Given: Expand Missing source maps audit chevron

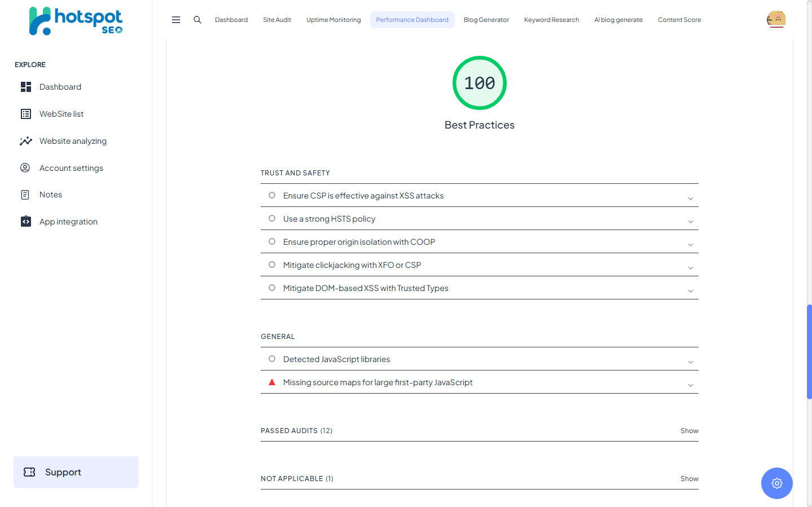Looking at the screenshot, I should point(690,385).
